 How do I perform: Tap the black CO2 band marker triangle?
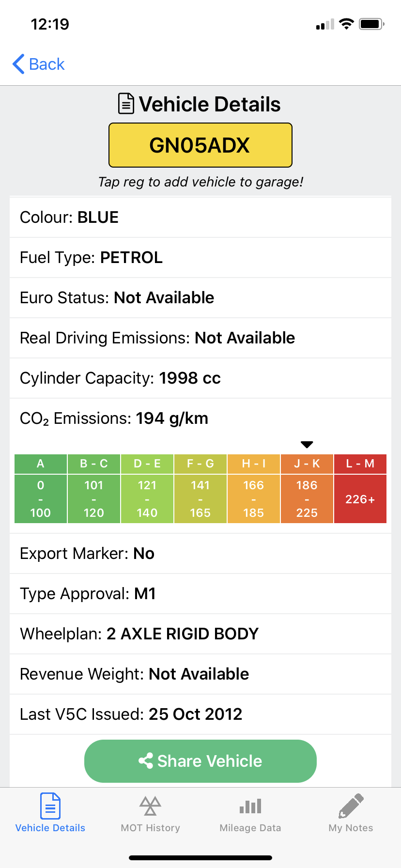tap(307, 445)
